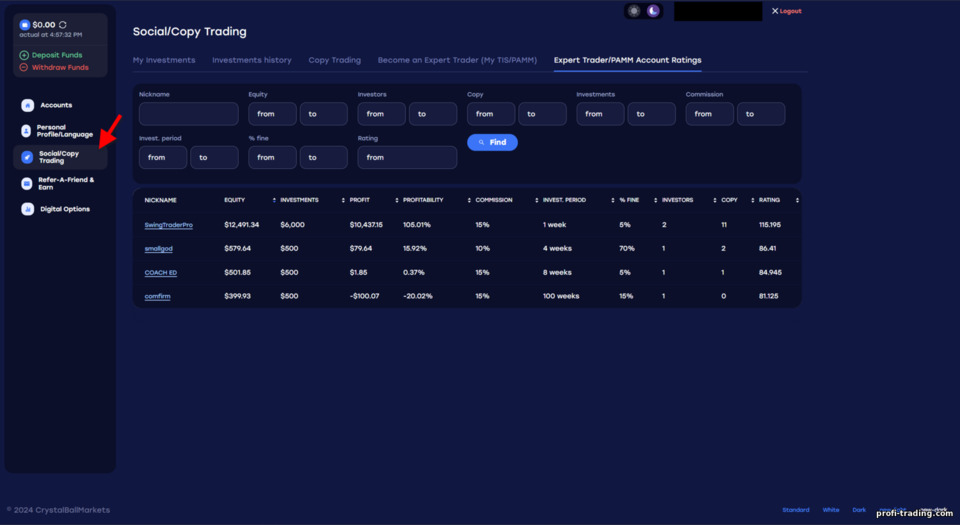This screenshot has height=525, width=960.
Task: Click the Withdraw Funds link
Action: click(x=60, y=67)
